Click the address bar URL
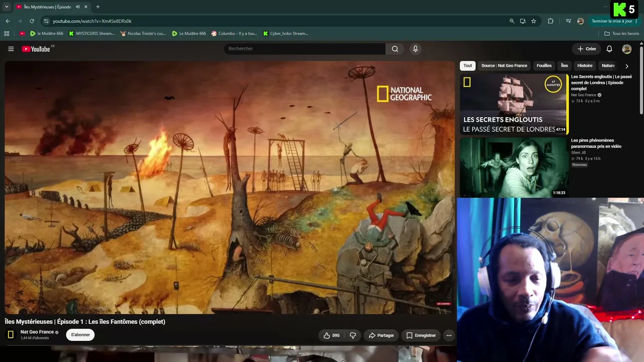The image size is (644, 362). coord(92,21)
